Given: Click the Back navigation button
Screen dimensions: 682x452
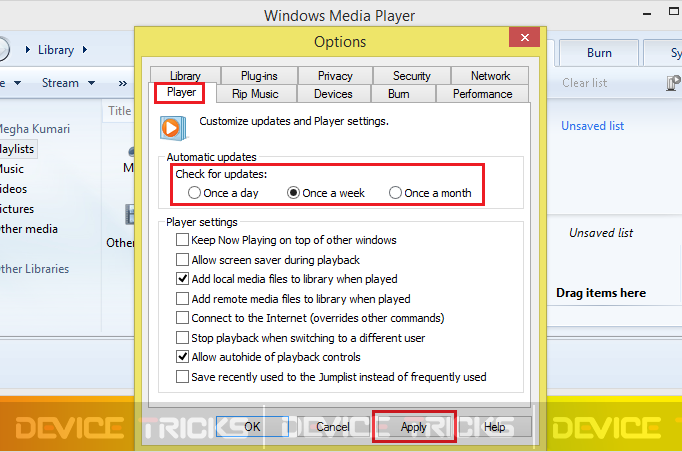Looking at the screenshot, I should pos(2,49).
